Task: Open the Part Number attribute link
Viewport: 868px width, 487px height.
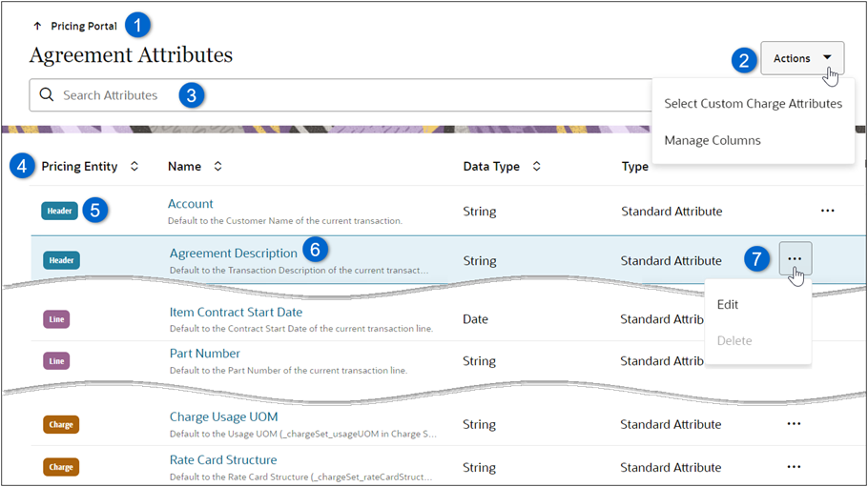Action: pyautogui.click(x=205, y=353)
